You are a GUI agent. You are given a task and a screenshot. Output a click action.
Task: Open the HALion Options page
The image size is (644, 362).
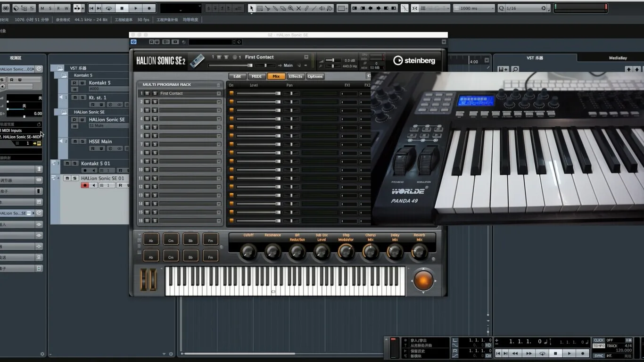(x=315, y=76)
